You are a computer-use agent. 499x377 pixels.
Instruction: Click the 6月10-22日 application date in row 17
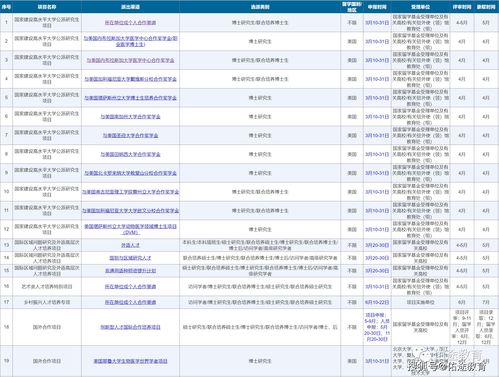coord(377,302)
